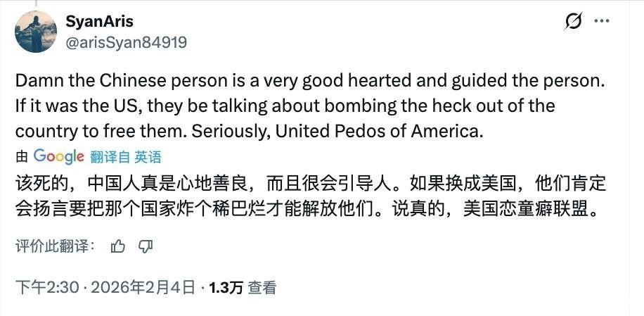Click the line starting "If it was the US"
The image size is (644, 316).
285,106
